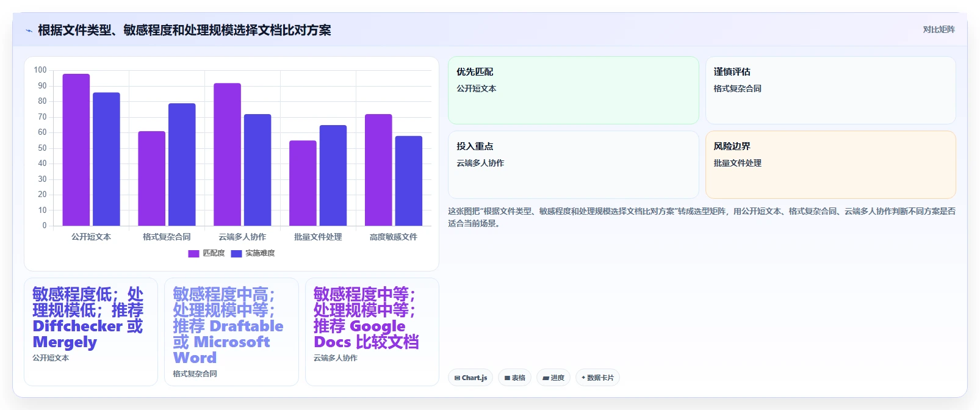Click the 公开短文本 axis label
This screenshot has width=980, height=410.
[91, 237]
